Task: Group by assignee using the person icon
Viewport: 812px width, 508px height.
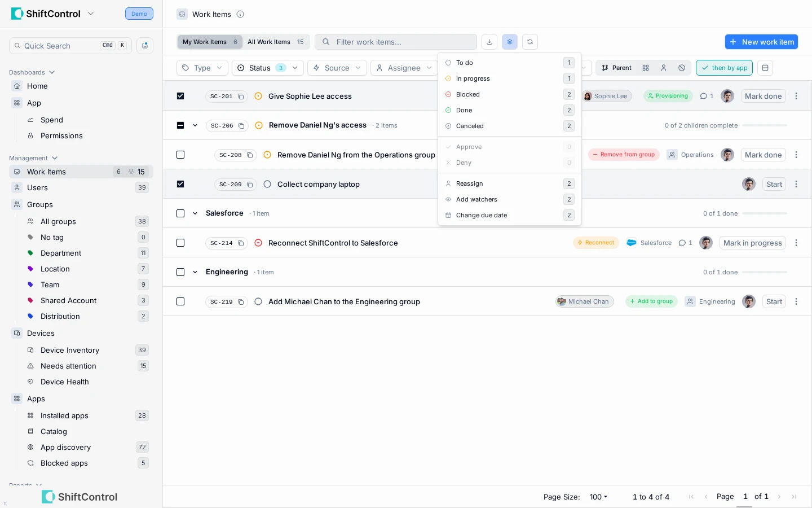Action: click(664, 68)
